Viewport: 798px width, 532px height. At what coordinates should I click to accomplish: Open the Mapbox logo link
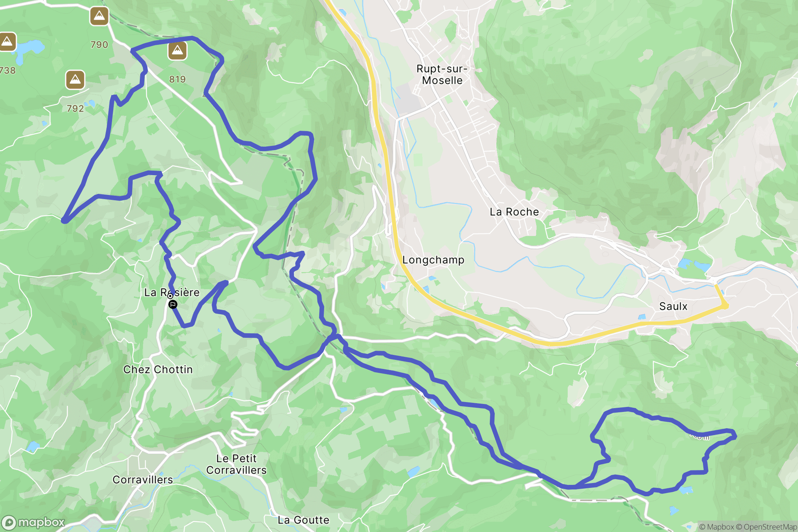click(x=33, y=522)
